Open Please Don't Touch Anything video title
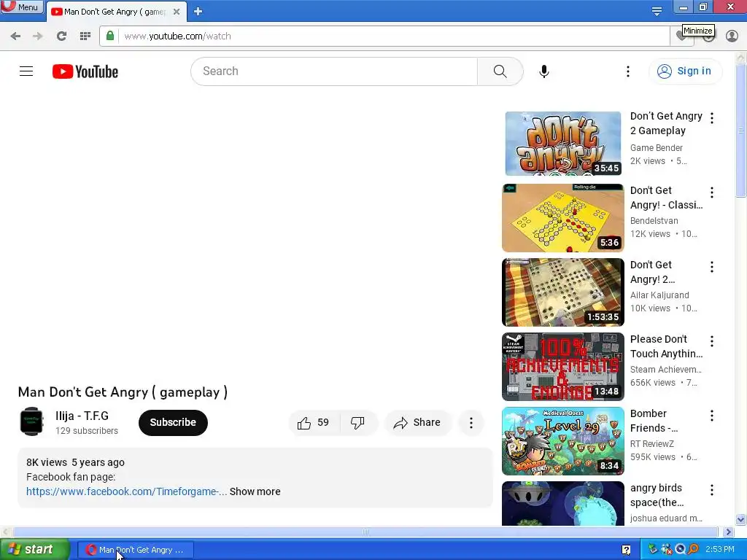Viewport: 747px width, 560px height. tap(666, 346)
